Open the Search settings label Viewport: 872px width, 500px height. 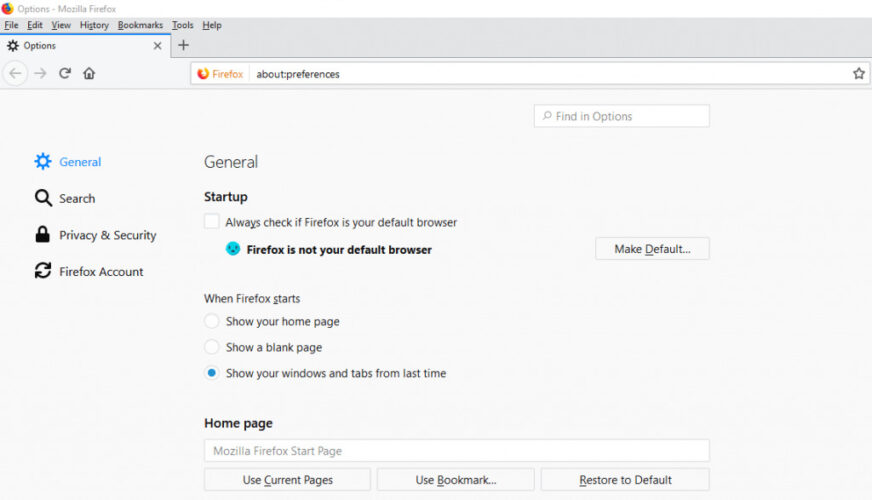(x=77, y=199)
